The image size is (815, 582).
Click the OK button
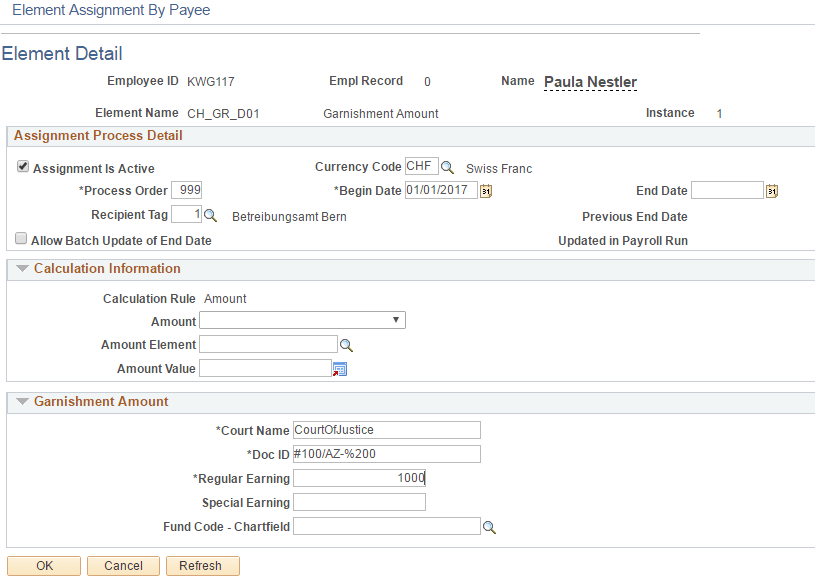pos(43,565)
